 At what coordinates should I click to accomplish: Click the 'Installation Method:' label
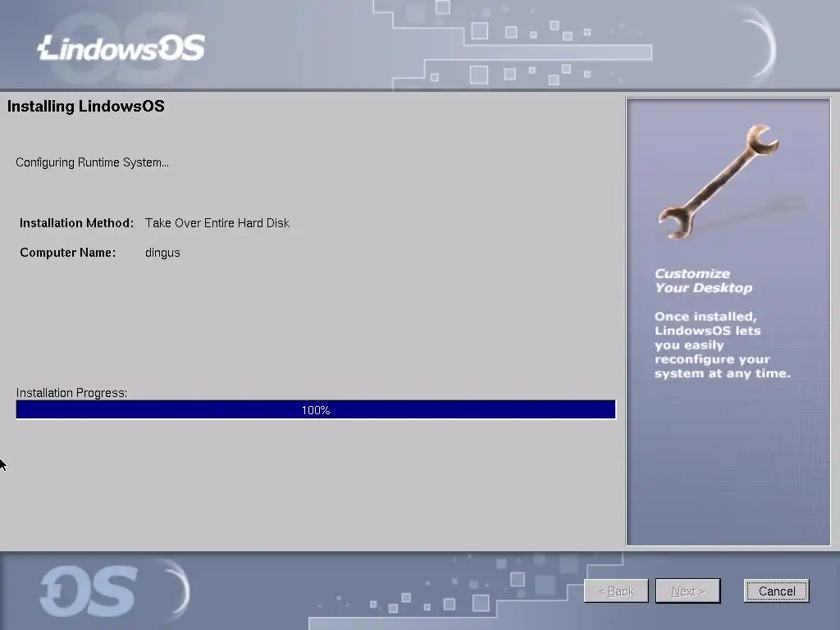click(x=76, y=223)
